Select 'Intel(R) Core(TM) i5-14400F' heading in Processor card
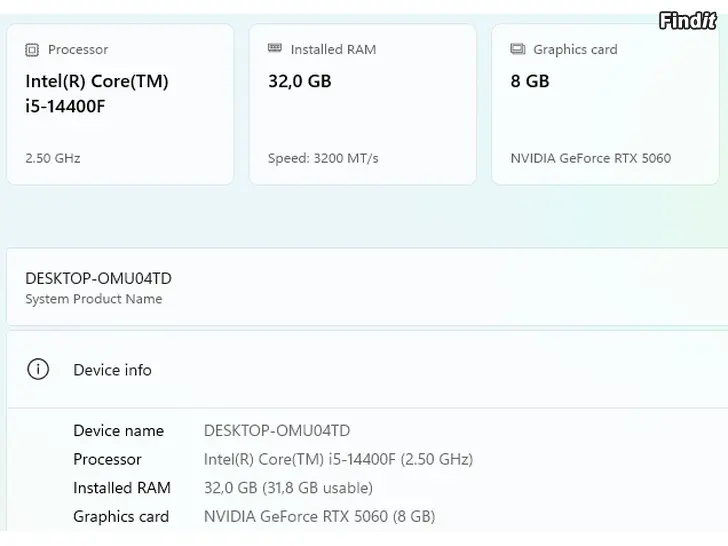 click(x=97, y=94)
